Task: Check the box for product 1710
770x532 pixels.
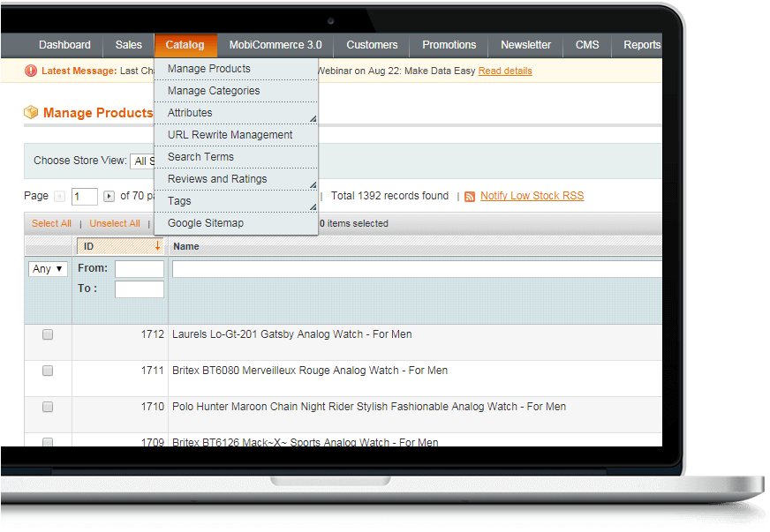Action: [48, 407]
